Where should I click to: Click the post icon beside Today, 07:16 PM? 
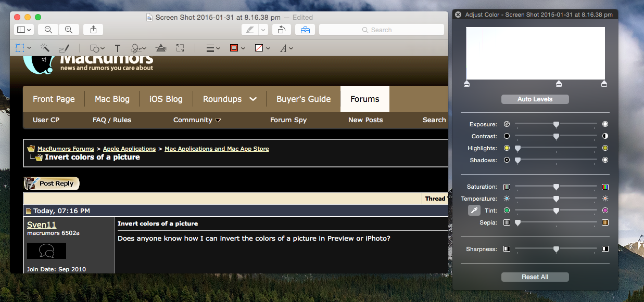tap(29, 211)
